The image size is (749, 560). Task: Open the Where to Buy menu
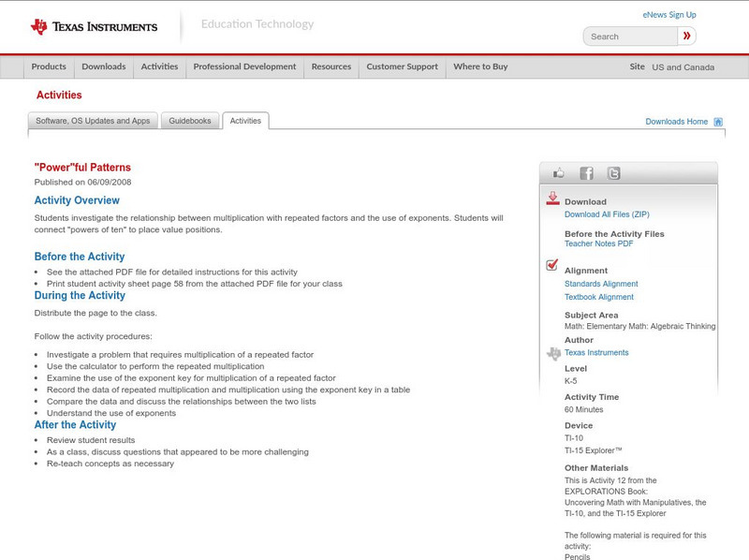coord(480,66)
